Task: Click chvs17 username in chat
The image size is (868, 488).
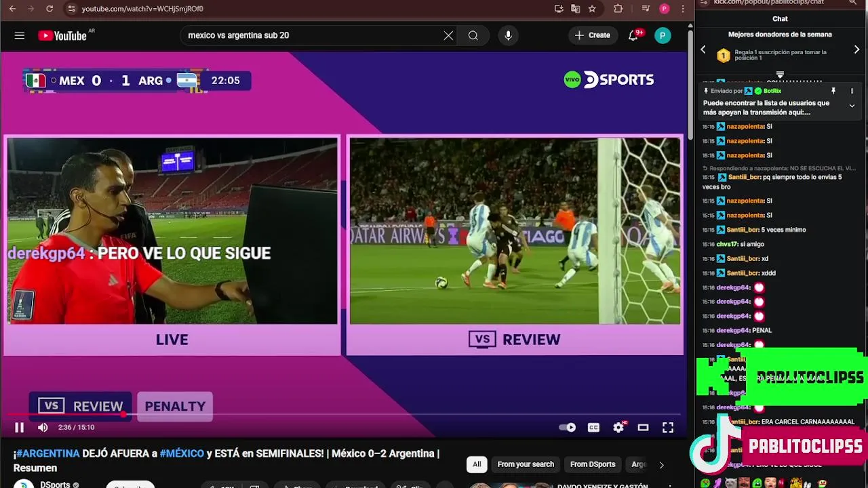Action: pos(726,244)
